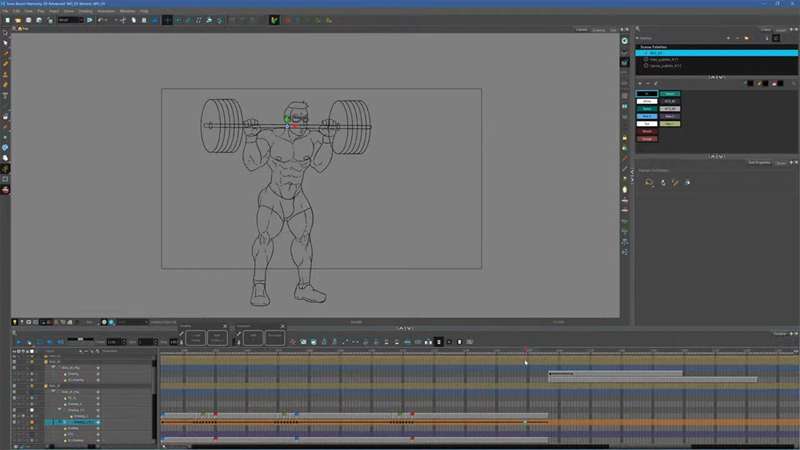Click the New Scene icon in top toolbar

click(8, 20)
